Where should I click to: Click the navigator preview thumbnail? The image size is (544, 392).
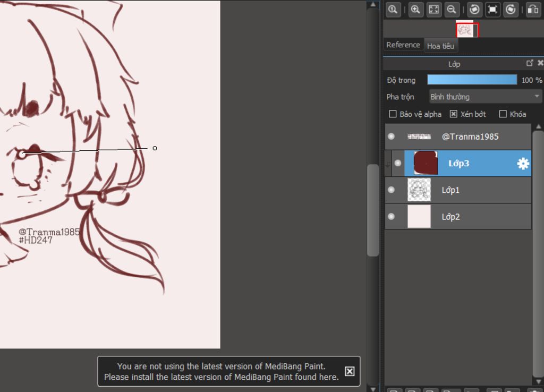(467, 30)
